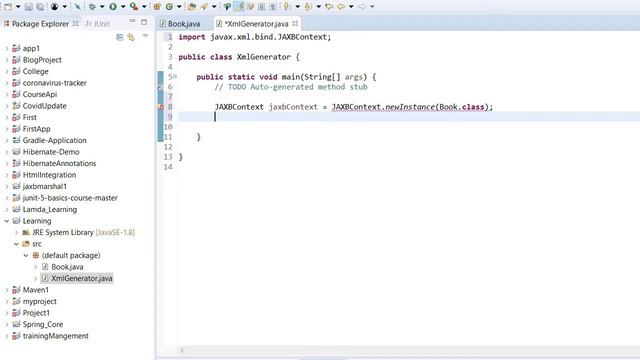The width and height of the screenshot is (640, 360).
Task: Launch Debug with the bug icon
Action: click(92, 7)
